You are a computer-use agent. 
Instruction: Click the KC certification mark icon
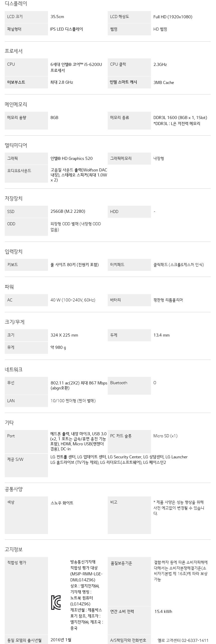coord(56,602)
